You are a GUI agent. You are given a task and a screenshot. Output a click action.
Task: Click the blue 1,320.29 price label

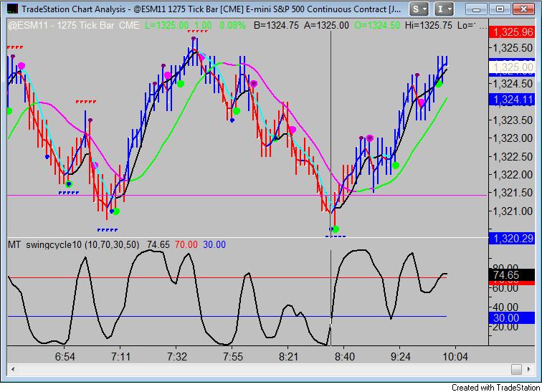pyautogui.click(x=512, y=239)
